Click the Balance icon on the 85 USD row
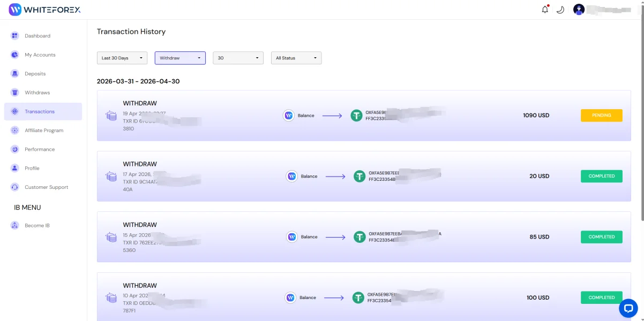Viewport: 644px width, 321px height. coord(291,237)
